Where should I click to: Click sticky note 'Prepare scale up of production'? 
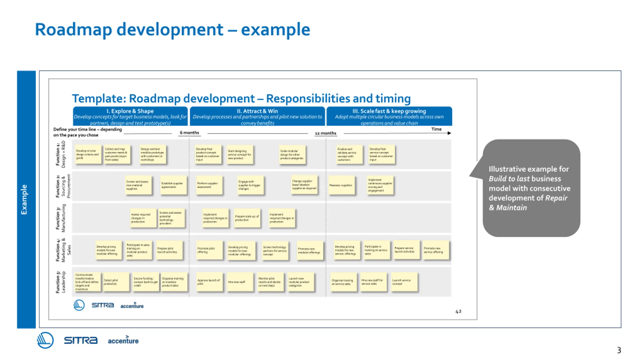tap(247, 218)
